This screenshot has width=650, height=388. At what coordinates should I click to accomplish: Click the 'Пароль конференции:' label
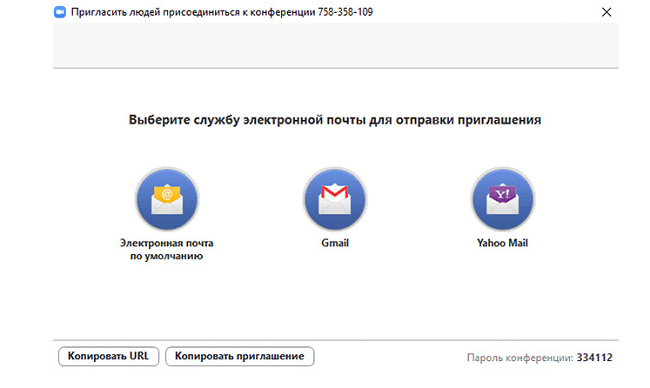520,358
